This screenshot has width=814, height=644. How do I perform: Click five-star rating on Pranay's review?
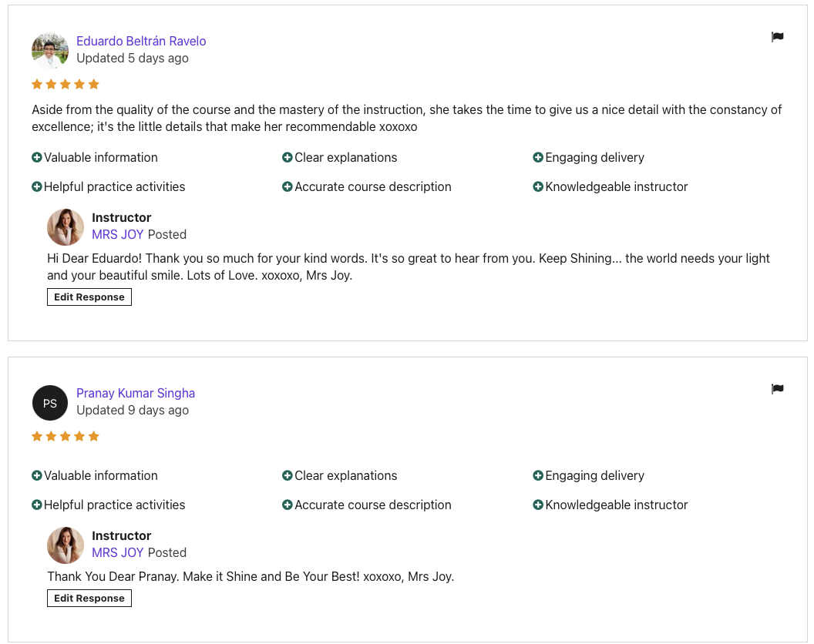click(x=66, y=436)
